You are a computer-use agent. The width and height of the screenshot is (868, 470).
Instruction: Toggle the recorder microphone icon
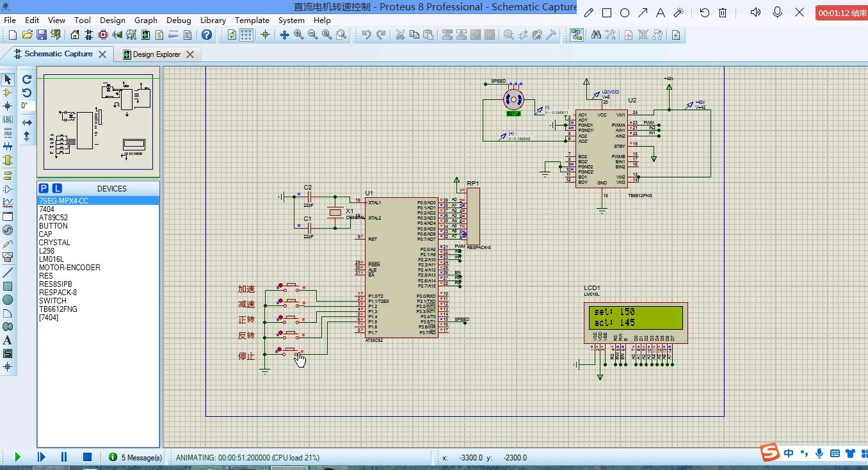coord(778,12)
